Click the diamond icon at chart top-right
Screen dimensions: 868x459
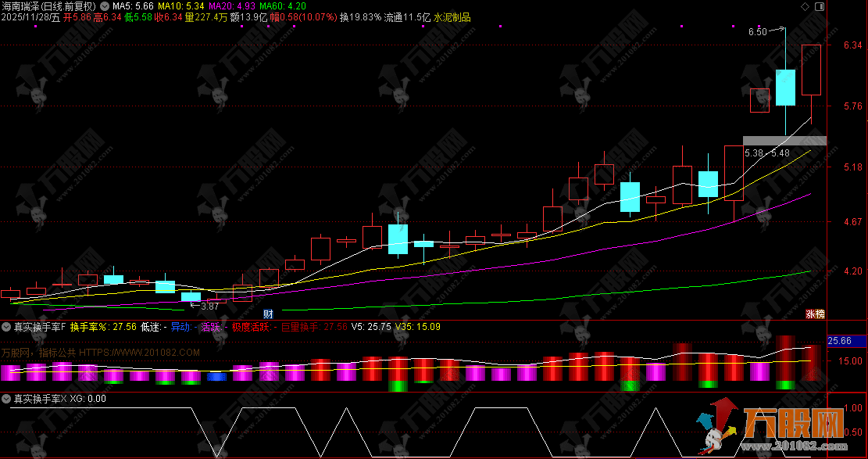click(805, 7)
